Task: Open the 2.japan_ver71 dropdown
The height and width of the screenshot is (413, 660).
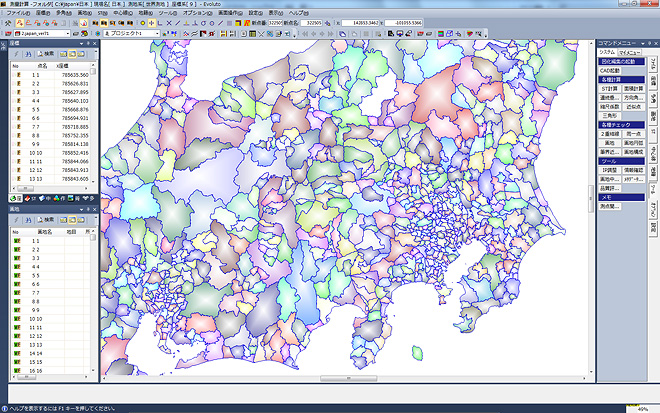Action: [x=68, y=33]
